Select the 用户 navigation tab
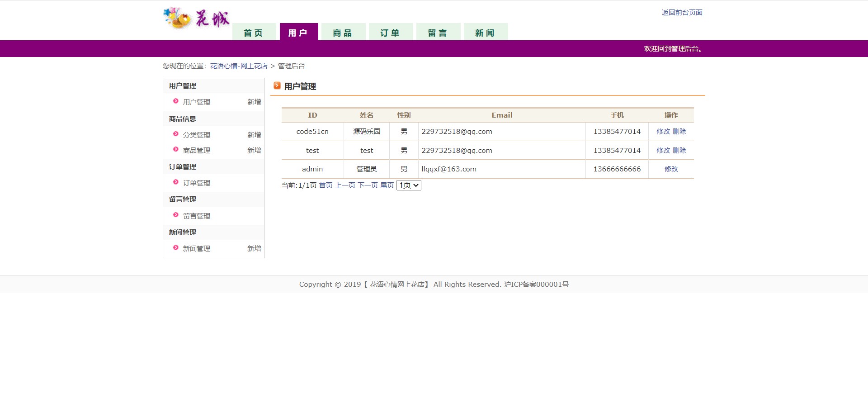The image size is (868, 408). coord(299,32)
